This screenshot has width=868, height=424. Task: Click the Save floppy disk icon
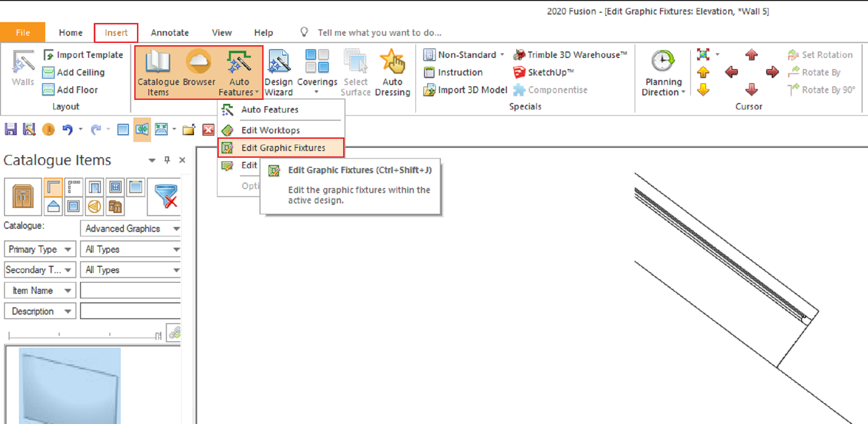(x=10, y=130)
